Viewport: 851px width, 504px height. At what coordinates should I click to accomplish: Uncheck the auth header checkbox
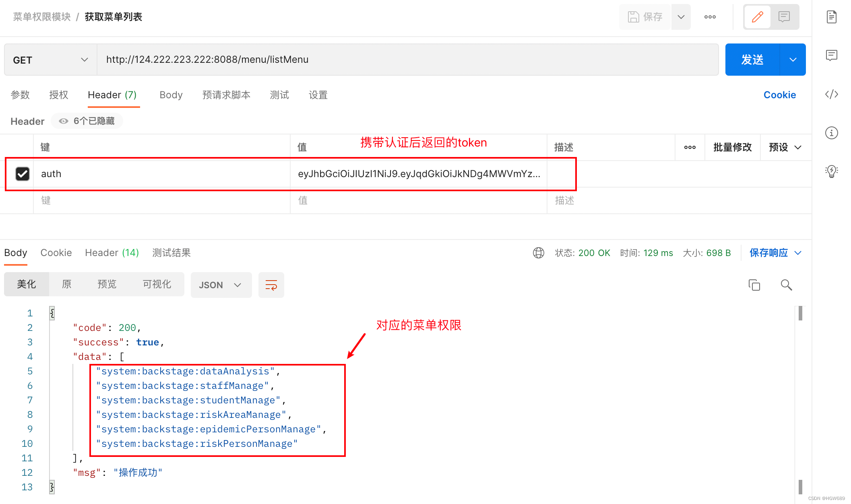pos(23,174)
